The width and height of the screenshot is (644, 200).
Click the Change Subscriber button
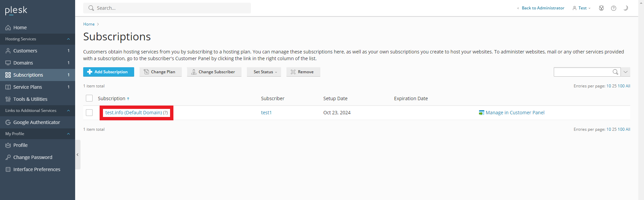(x=214, y=72)
